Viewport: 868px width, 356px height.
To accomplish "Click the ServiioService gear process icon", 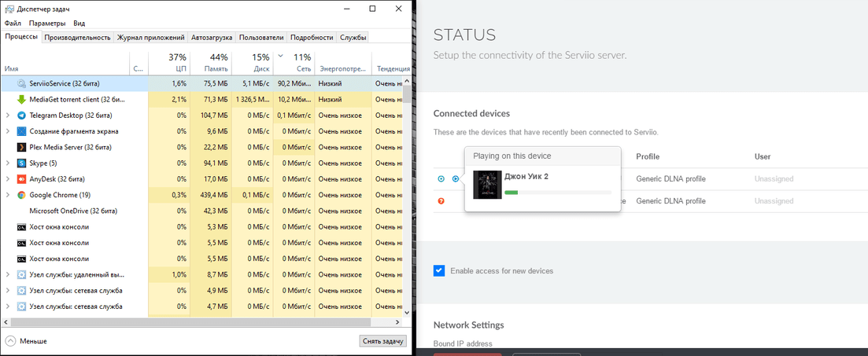I will pos(21,83).
